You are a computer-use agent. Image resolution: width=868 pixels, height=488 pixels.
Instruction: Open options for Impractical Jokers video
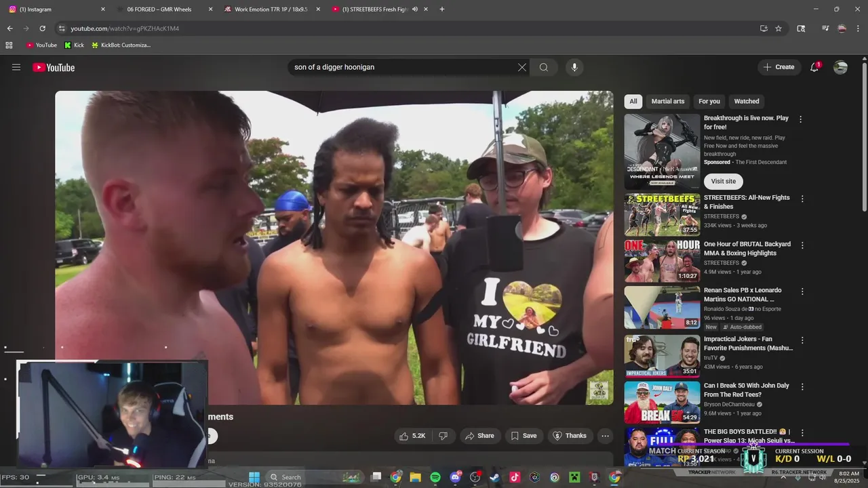coord(802,340)
